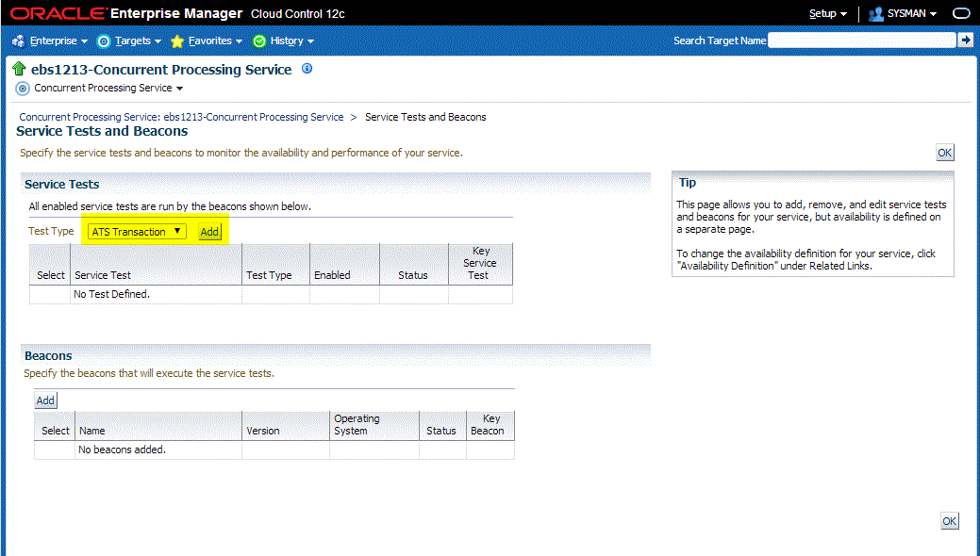The image size is (980, 556).
Task: Click the top OK button
Action: click(944, 153)
